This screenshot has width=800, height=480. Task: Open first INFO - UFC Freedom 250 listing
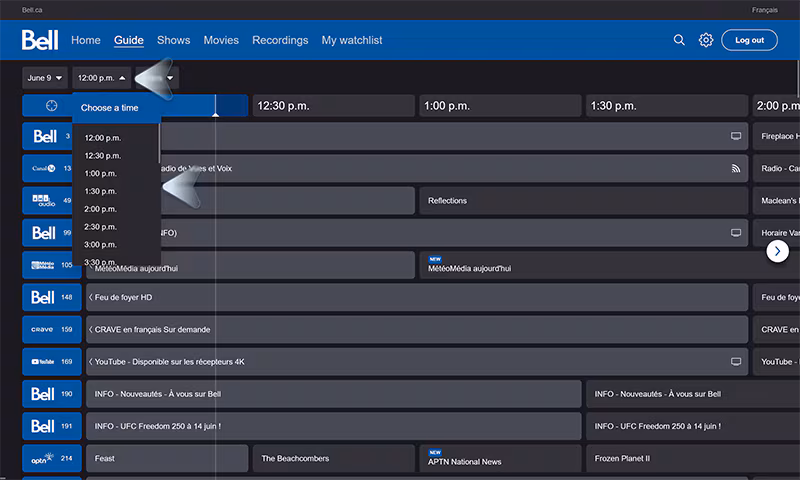point(334,425)
